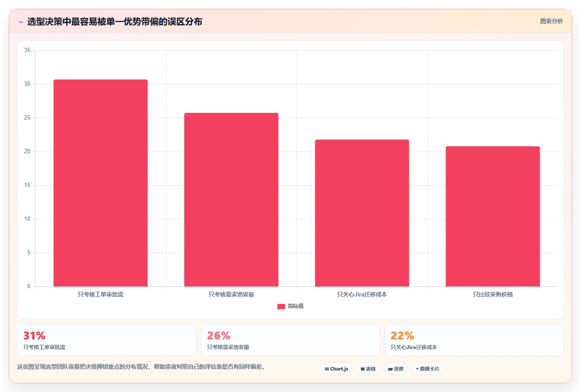Screen dimensions: 581x392
Task: Click the 只关心Jira迁移成本 bar in the chart
Action: tap(362, 213)
